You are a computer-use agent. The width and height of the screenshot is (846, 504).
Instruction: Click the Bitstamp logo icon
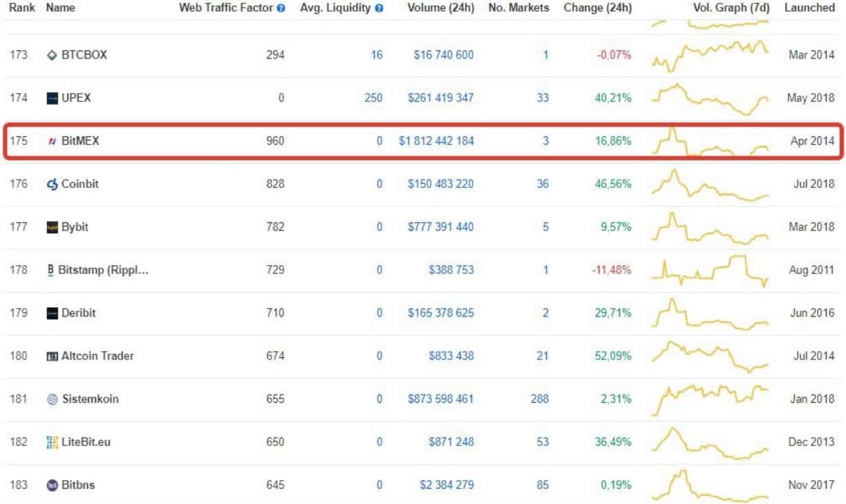click(51, 270)
